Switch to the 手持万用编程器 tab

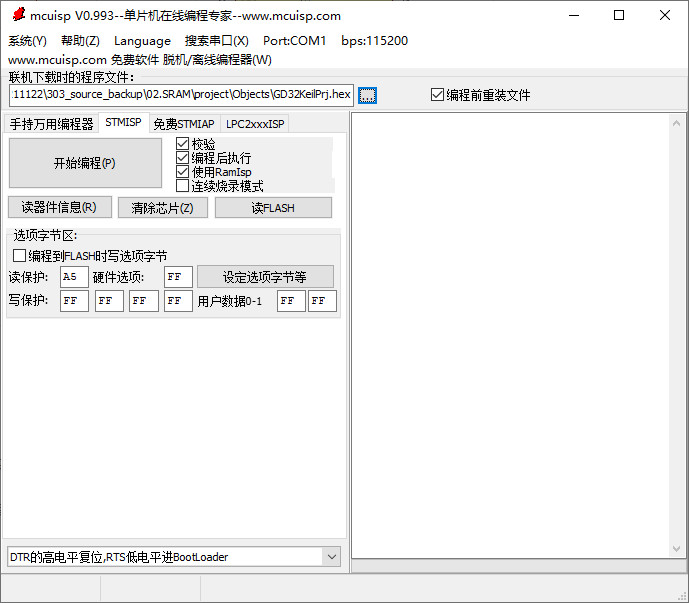point(51,124)
